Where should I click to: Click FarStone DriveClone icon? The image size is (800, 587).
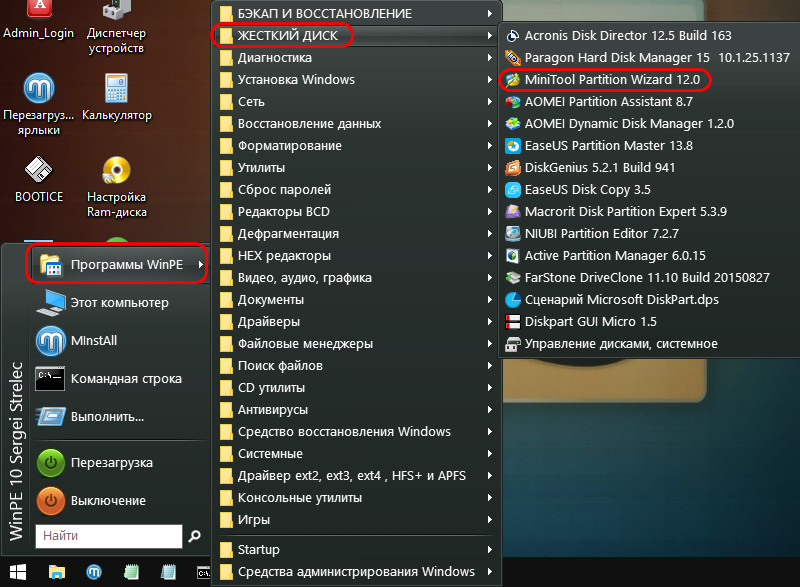pyautogui.click(x=512, y=277)
